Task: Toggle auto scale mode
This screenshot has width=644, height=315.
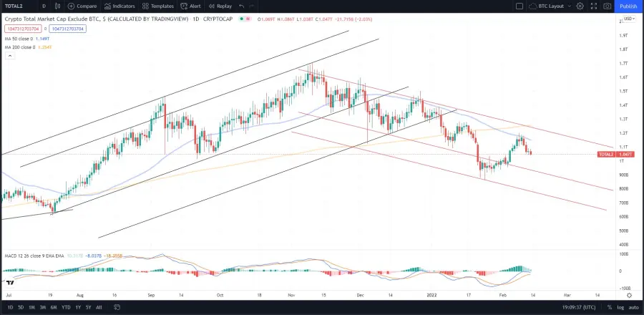Action: [633, 307]
